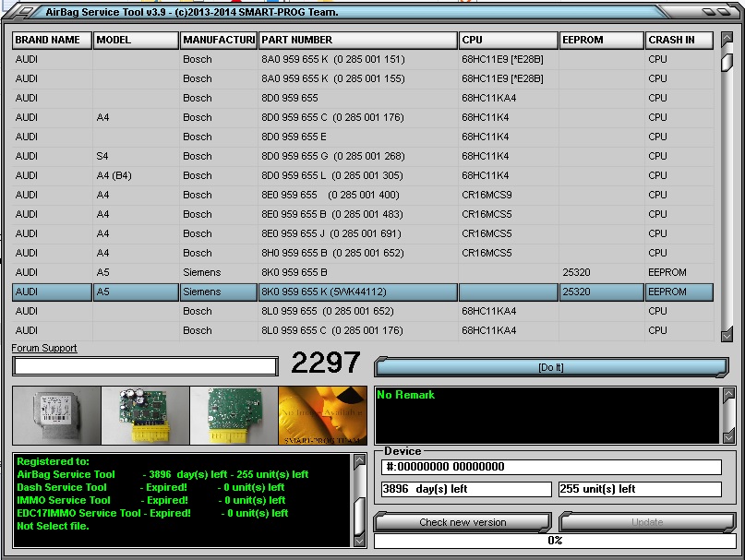The height and width of the screenshot is (560, 745).
Task: Click the code entry field below Forum Support
Action: point(143,365)
